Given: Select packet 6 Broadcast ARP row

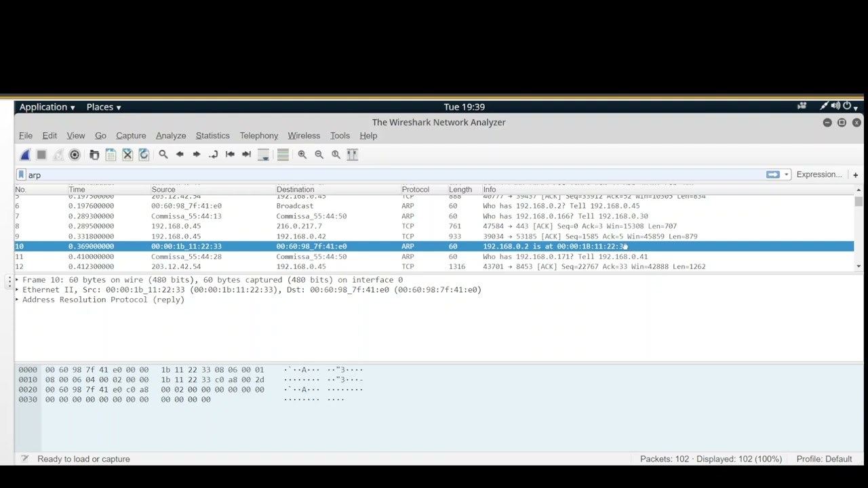Looking at the screenshot, I should [x=434, y=206].
